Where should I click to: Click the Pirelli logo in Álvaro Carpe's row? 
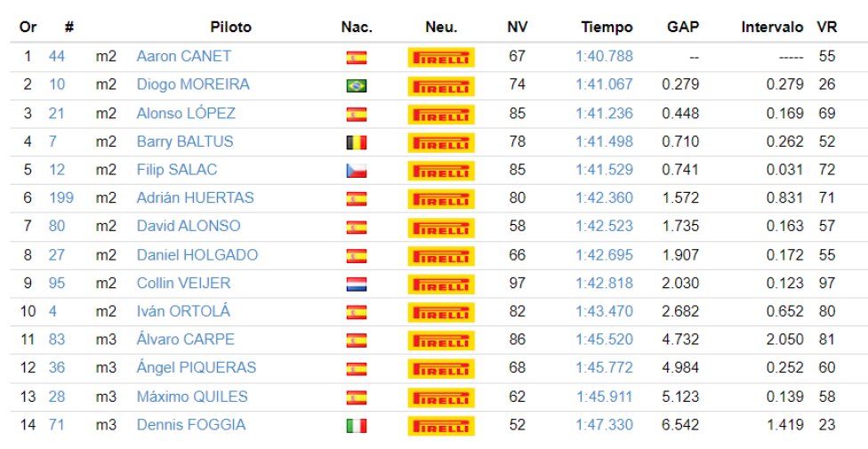tap(441, 340)
